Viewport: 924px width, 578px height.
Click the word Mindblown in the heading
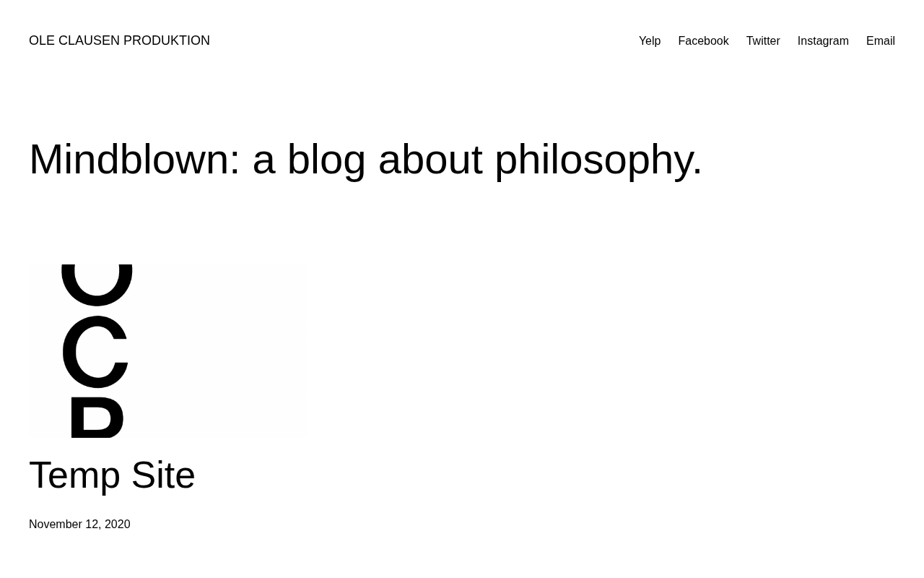[128, 159]
